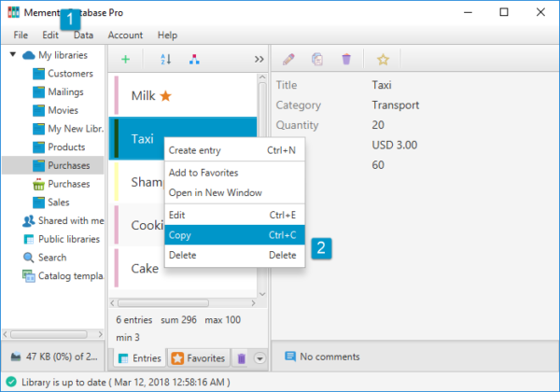
Task: Click the 6 entries summary text
Action: click(x=133, y=320)
